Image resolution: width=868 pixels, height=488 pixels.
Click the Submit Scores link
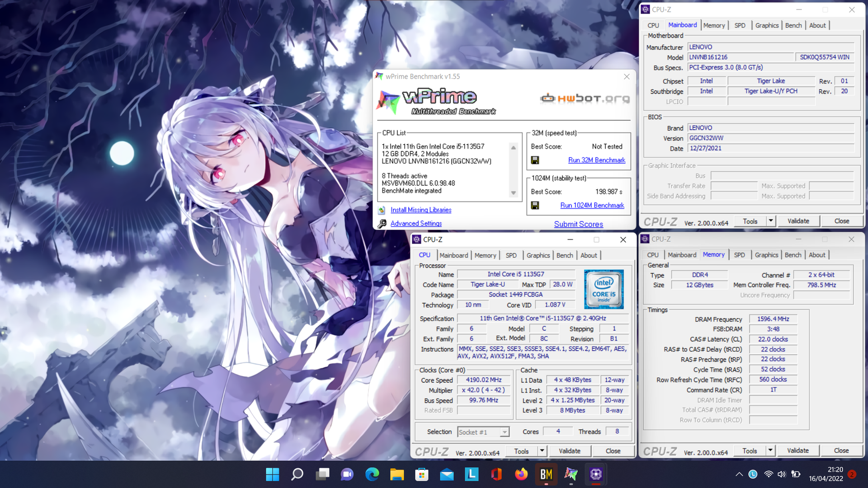[579, 224]
